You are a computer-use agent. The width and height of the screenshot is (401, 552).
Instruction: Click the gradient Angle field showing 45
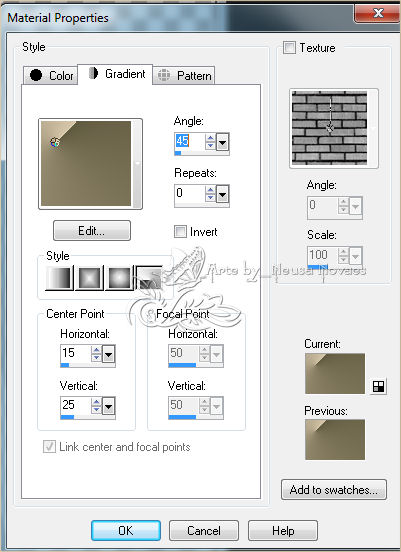190,142
